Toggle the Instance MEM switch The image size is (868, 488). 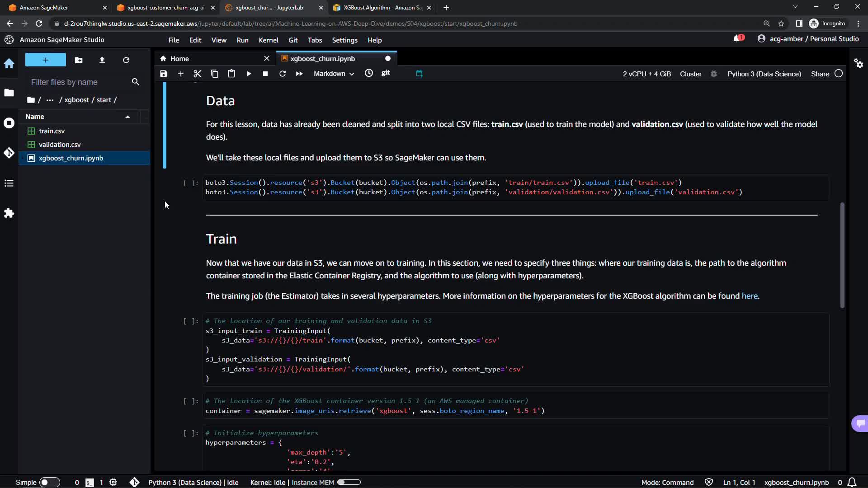tap(349, 482)
